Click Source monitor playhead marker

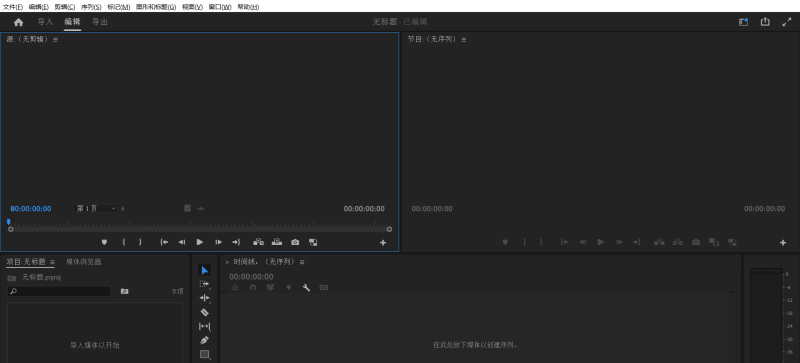click(9, 222)
